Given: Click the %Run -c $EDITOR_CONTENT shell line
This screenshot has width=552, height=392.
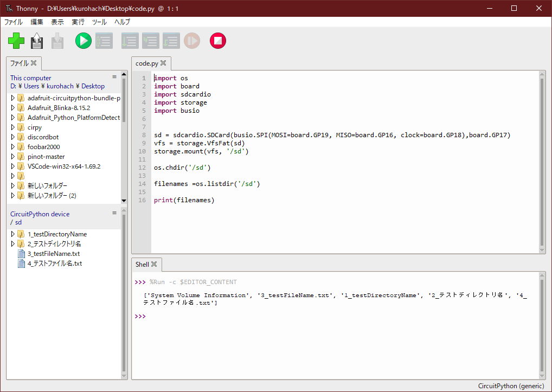Looking at the screenshot, I should 193,282.
